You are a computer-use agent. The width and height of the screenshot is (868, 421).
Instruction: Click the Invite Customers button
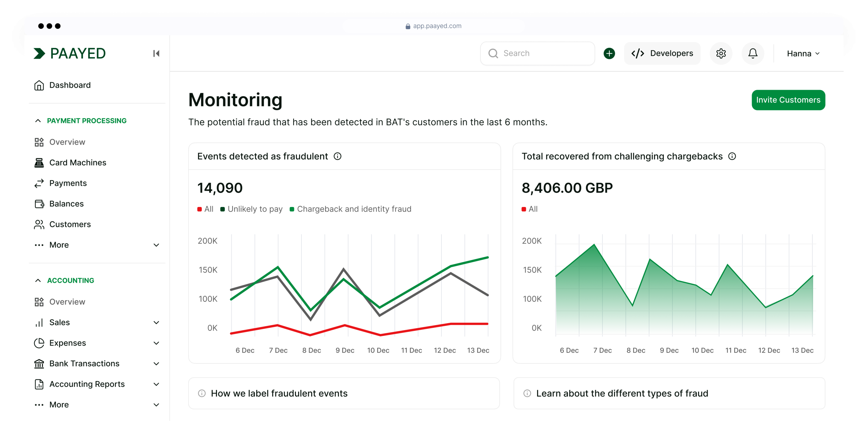(788, 100)
